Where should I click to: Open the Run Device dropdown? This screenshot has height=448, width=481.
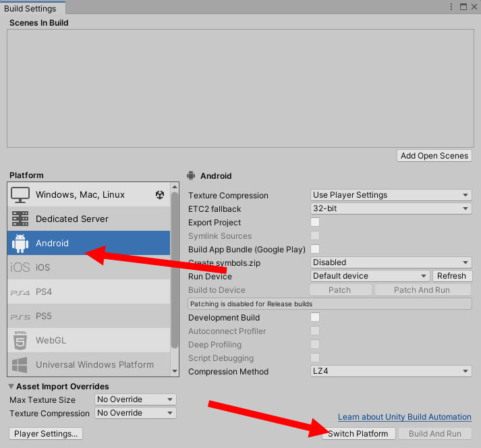pyautogui.click(x=370, y=276)
